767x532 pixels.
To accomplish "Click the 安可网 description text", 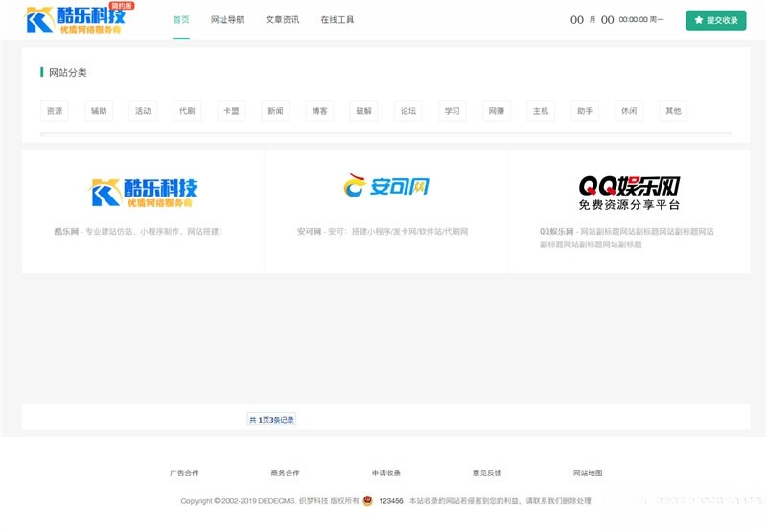I will click(383, 231).
